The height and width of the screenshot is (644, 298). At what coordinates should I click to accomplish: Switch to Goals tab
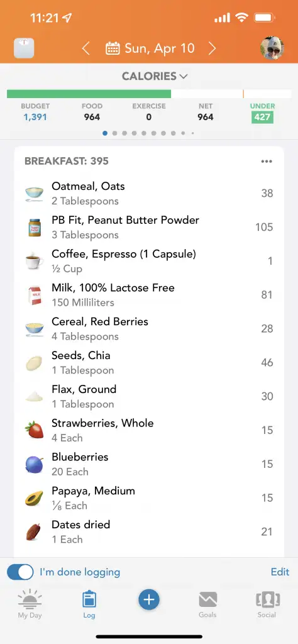(207, 604)
